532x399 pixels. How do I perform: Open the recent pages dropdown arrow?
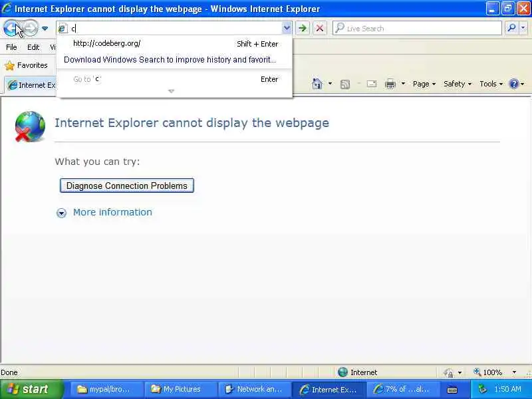[x=45, y=29]
